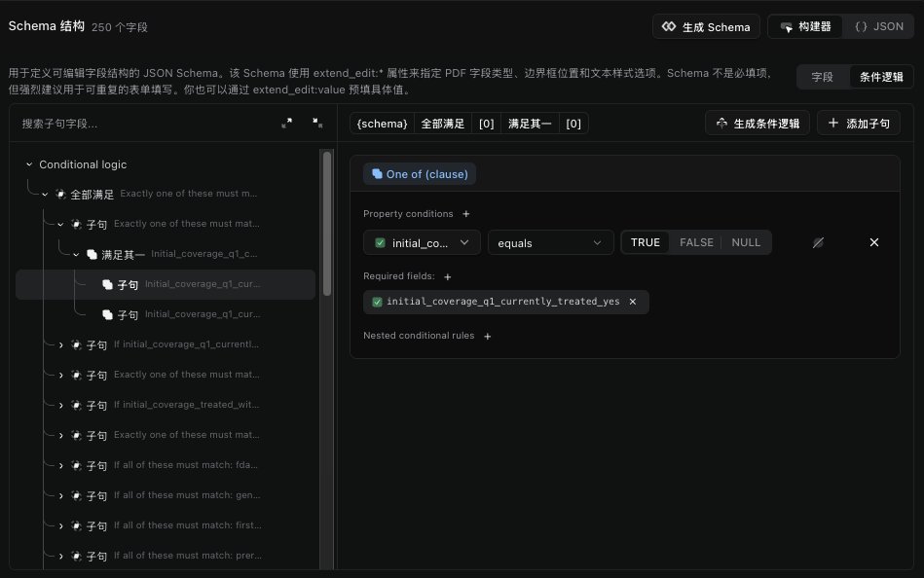
Task: Switch to the 构建器 view
Action: (805, 26)
